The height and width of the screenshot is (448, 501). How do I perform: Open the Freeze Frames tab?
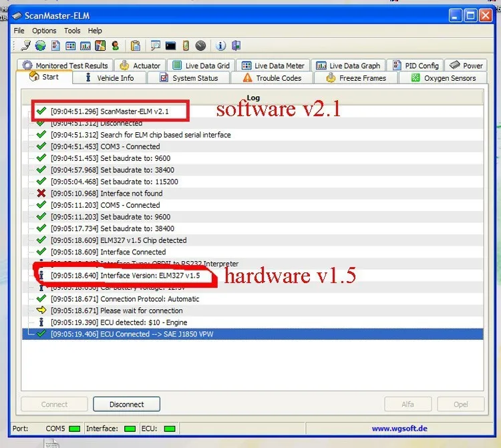(x=356, y=78)
